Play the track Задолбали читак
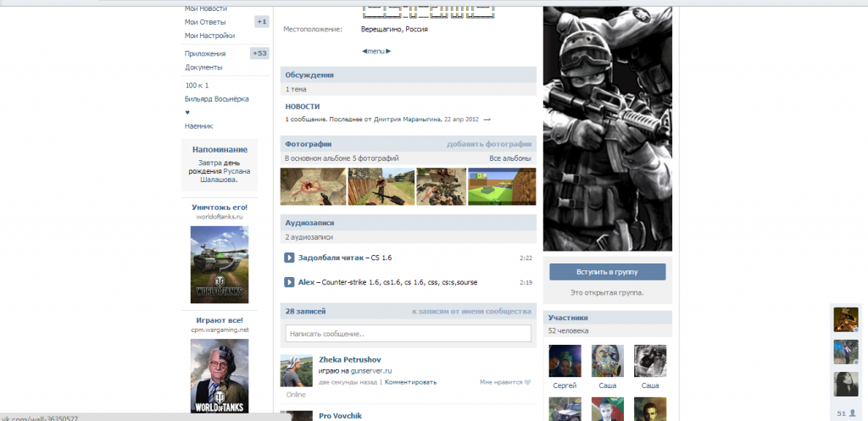The height and width of the screenshot is (421, 868). [x=289, y=258]
